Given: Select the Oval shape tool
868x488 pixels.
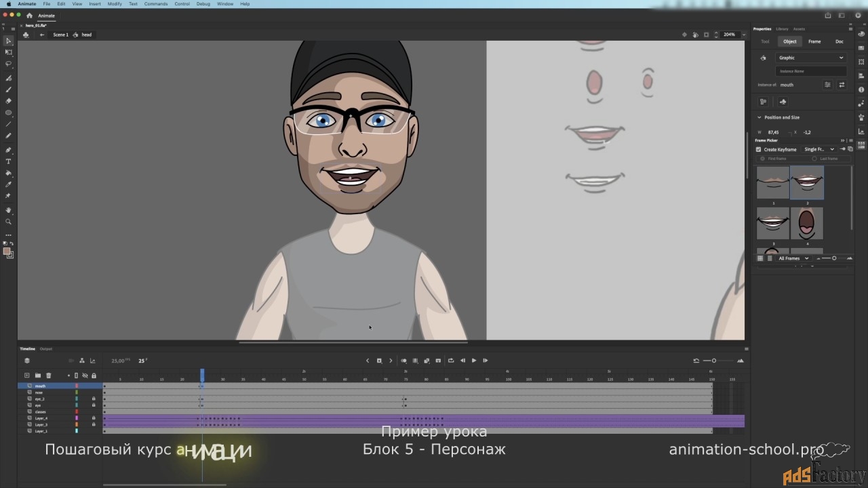Looking at the screenshot, I should click(x=9, y=113).
